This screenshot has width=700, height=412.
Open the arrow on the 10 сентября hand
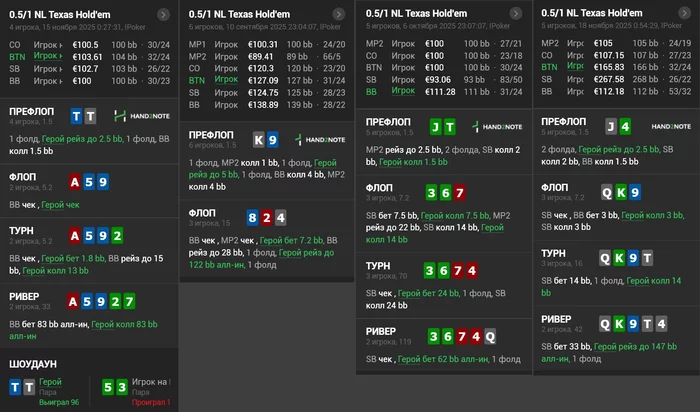point(339,14)
